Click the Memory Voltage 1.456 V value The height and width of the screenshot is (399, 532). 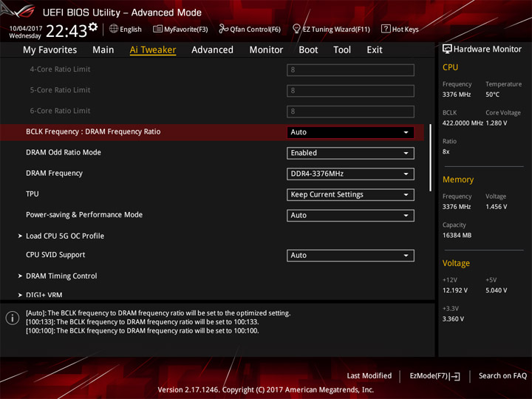pyautogui.click(x=496, y=207)
